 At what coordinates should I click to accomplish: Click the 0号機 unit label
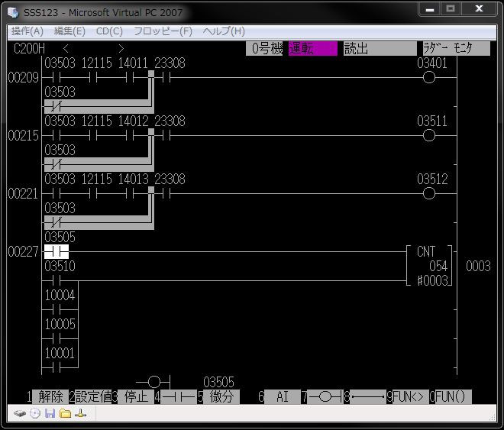click(264, 49)
